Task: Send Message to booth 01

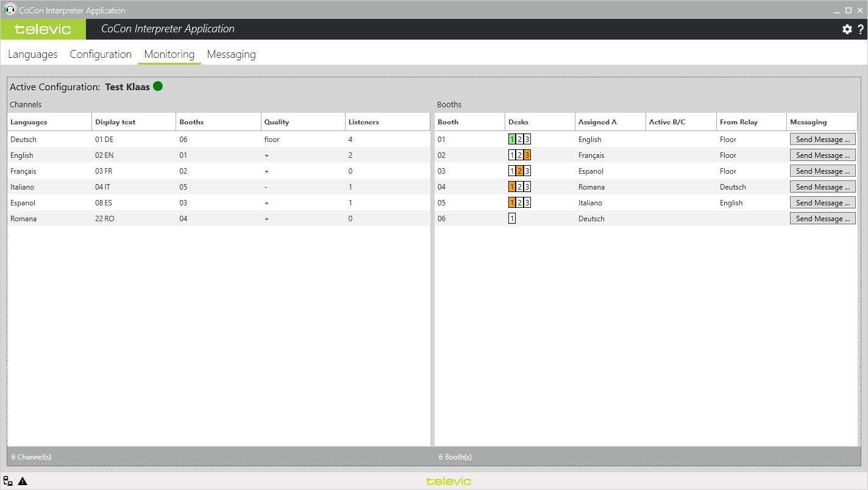Action: tap(823, 140)
